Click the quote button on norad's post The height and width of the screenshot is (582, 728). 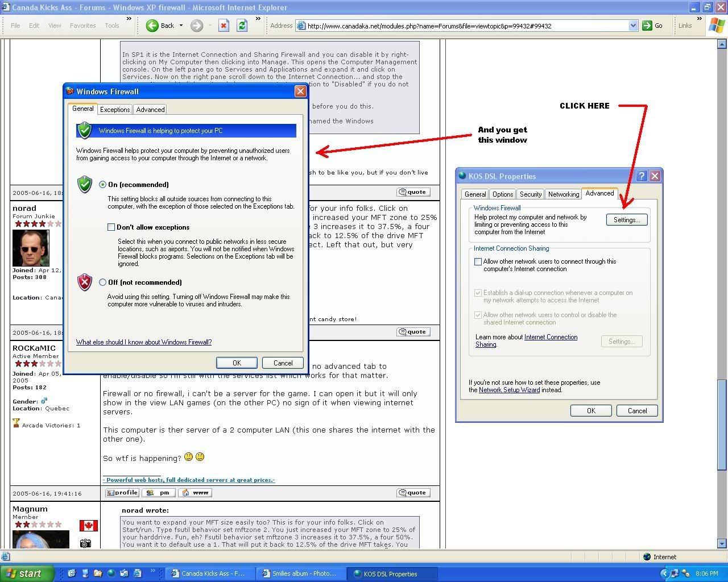coord(413,332)
